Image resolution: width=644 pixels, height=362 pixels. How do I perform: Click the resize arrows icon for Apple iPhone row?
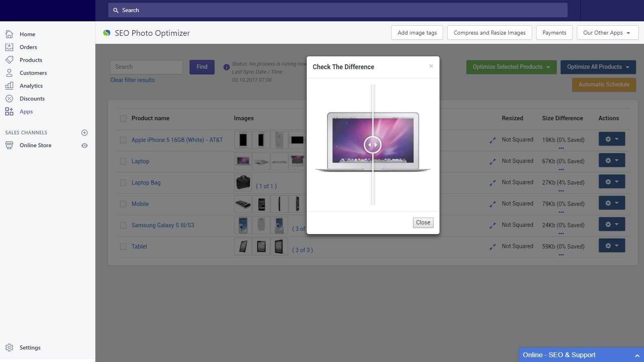pos(492,140)
